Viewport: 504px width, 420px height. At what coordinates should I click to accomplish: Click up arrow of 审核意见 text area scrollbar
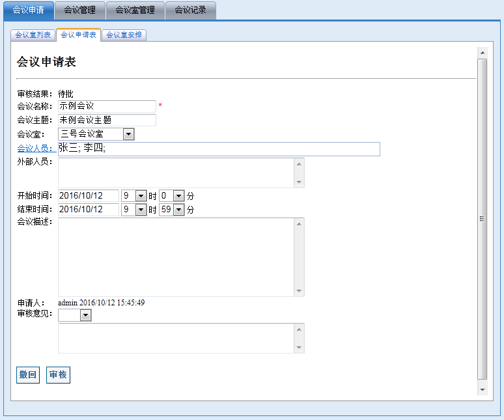pyautogui.click(x=299, y=329)
